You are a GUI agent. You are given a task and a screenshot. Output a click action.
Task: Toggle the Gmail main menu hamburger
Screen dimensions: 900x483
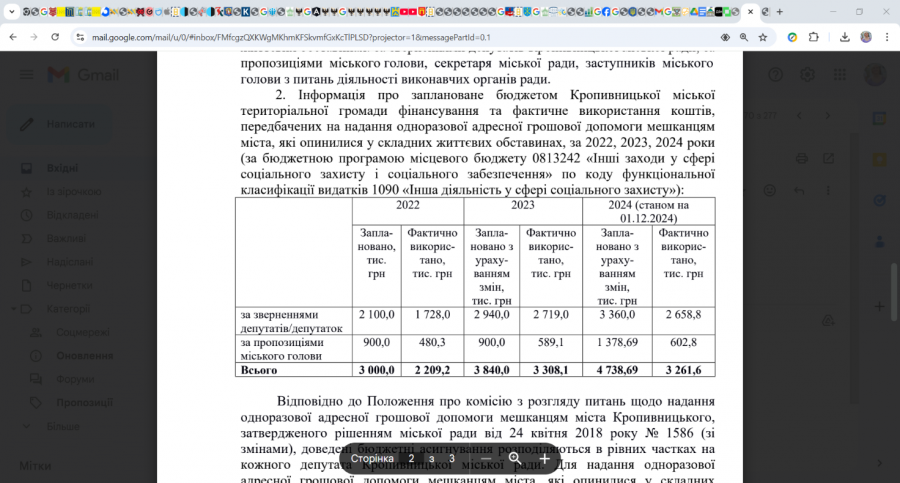click(26, 75)
